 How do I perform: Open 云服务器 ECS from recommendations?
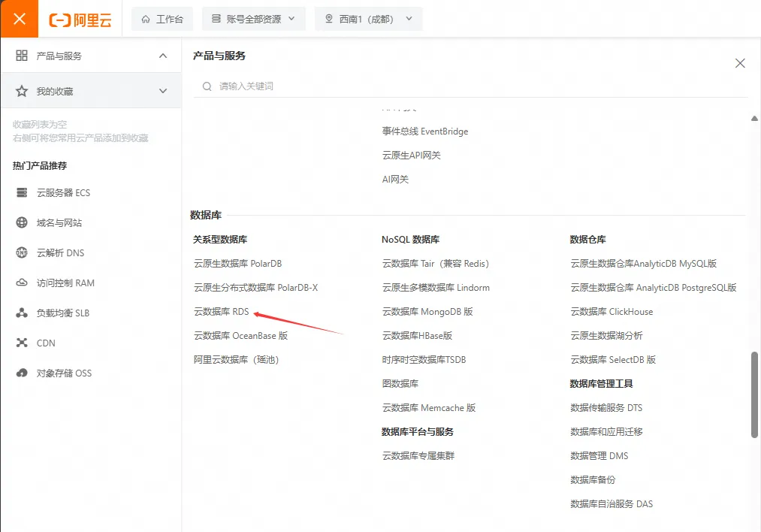tap(64, 192)
